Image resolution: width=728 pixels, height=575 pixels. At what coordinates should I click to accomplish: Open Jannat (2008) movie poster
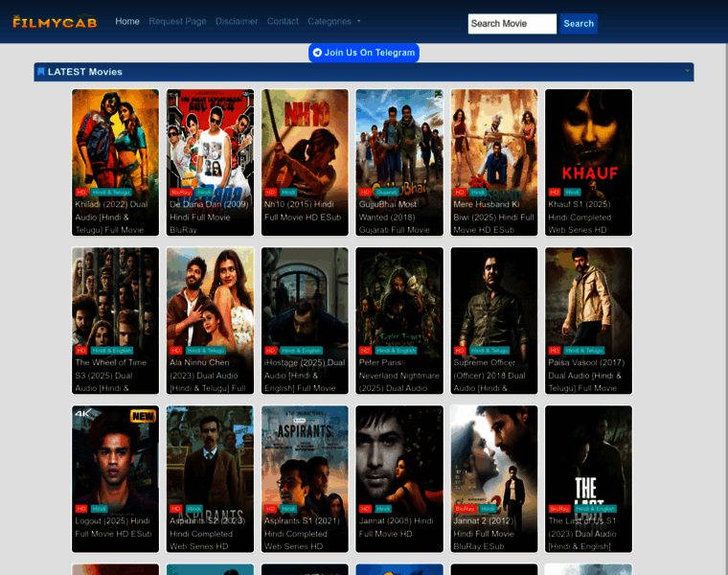coord(399,479)
